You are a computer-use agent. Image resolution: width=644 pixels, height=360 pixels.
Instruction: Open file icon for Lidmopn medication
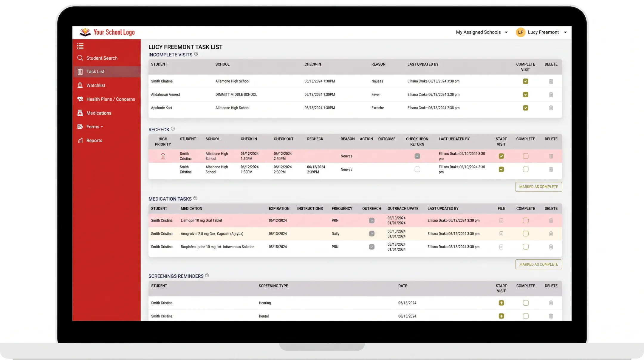coord(501,221)
